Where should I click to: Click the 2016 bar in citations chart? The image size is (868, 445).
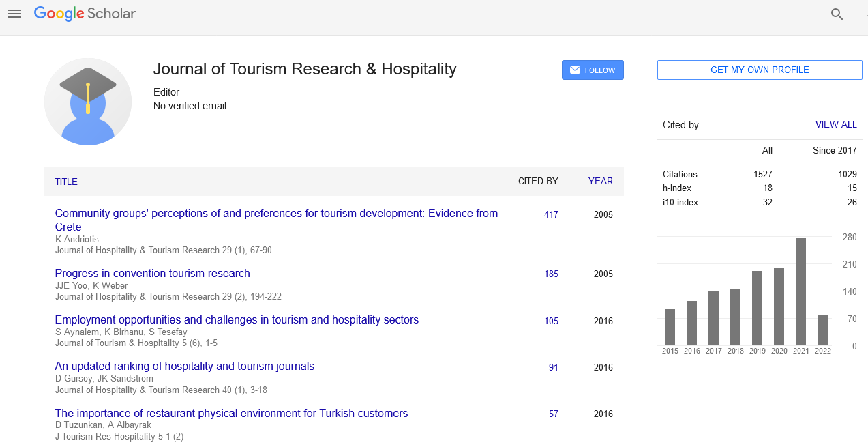[691, 324]
